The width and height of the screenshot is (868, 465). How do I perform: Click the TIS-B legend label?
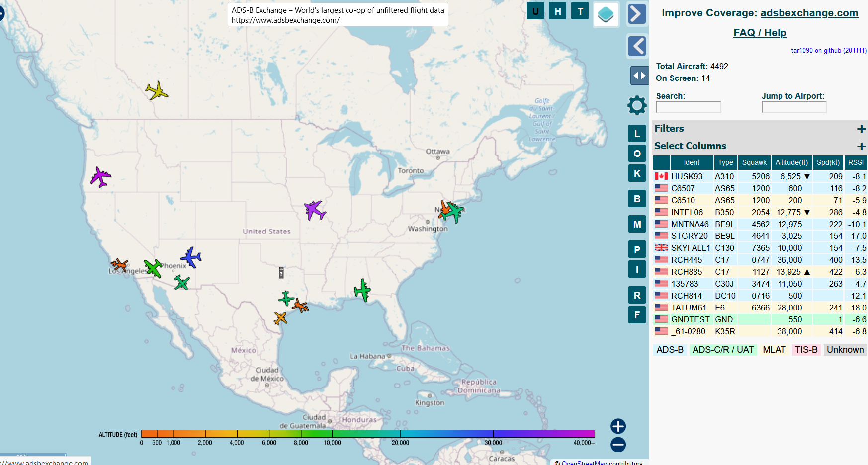[806, 350]
